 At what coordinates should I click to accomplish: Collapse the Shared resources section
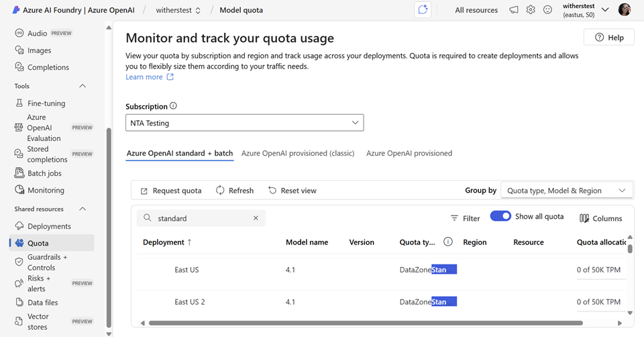[x=83, y=209]
